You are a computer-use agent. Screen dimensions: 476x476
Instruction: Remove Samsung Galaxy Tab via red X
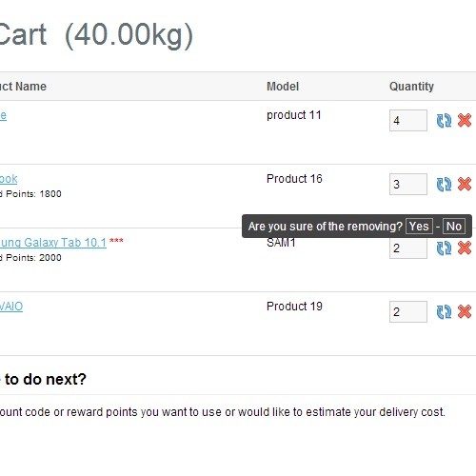pos(465,248)
